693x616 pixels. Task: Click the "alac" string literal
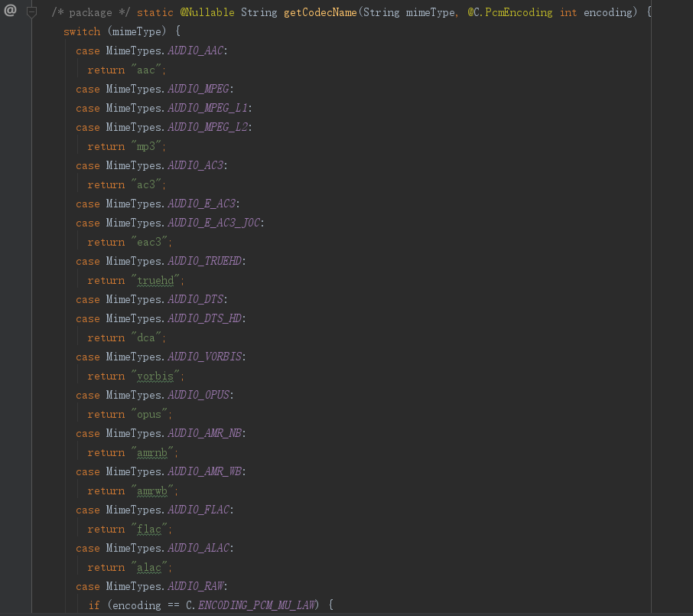149,567
